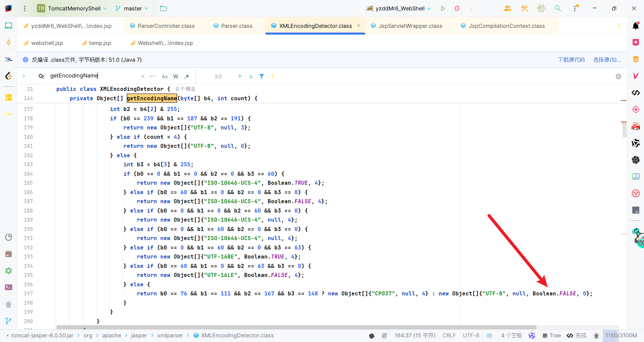644x342 pixels.
Task: Close XMLEncodingDetector.class tab
Action: 359,25
